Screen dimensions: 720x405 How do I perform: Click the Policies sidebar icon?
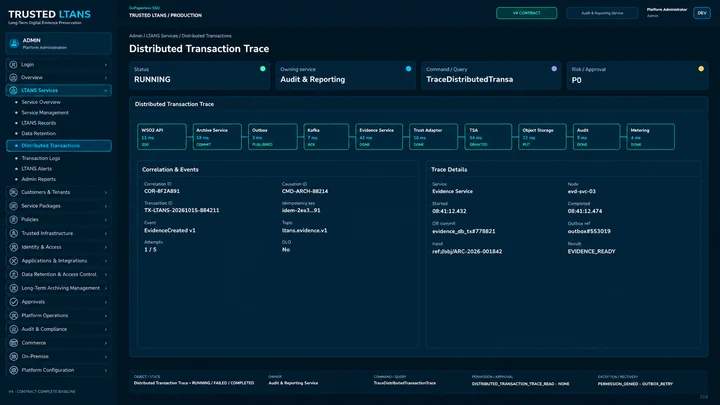[14, 219]
